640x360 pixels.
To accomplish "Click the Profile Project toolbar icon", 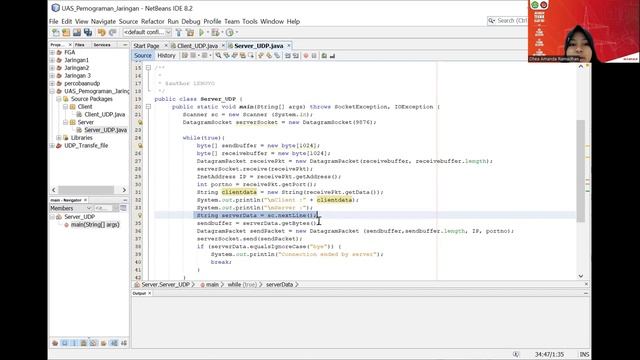I will [x=230, y=32].
